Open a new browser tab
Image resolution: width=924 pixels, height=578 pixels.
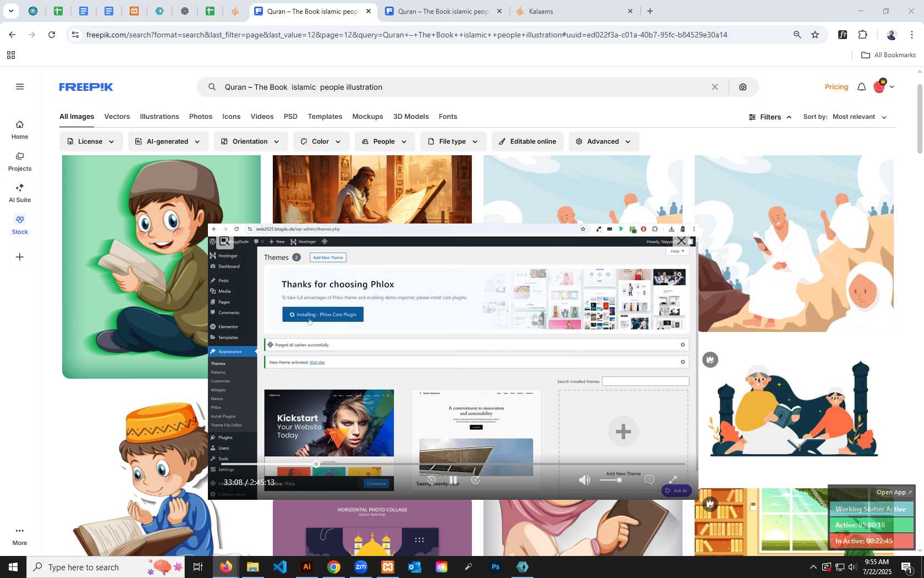coord(650,11)
